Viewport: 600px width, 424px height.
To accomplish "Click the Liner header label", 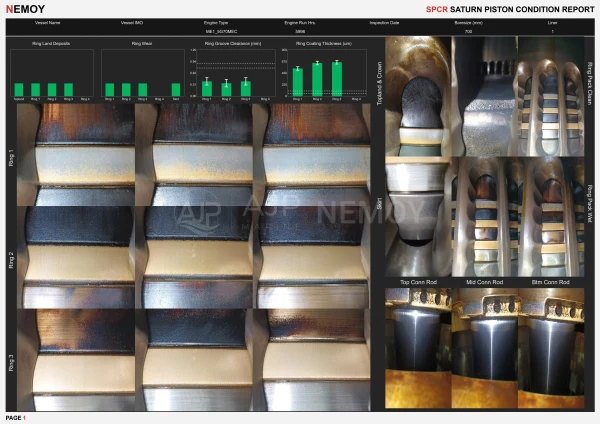I will coord(552,23).
